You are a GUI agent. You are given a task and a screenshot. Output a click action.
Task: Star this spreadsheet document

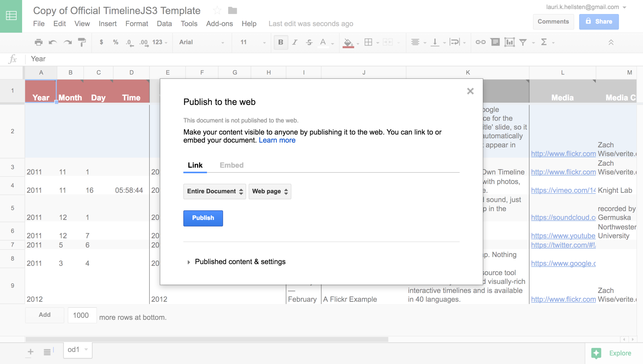[x=217, y=11]
